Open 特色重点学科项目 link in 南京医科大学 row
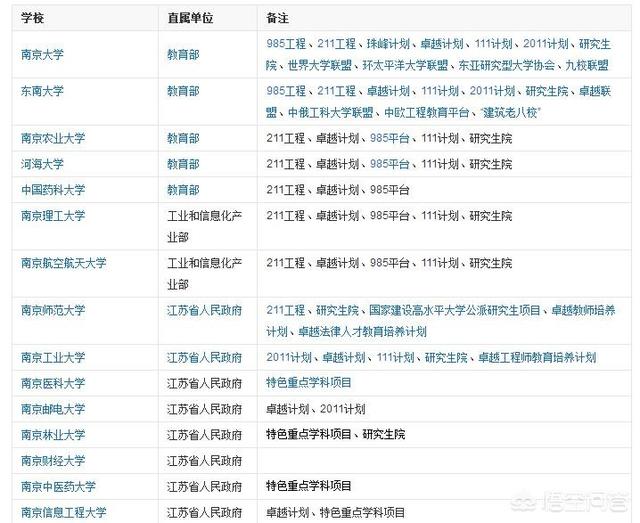 coord(309,383)
